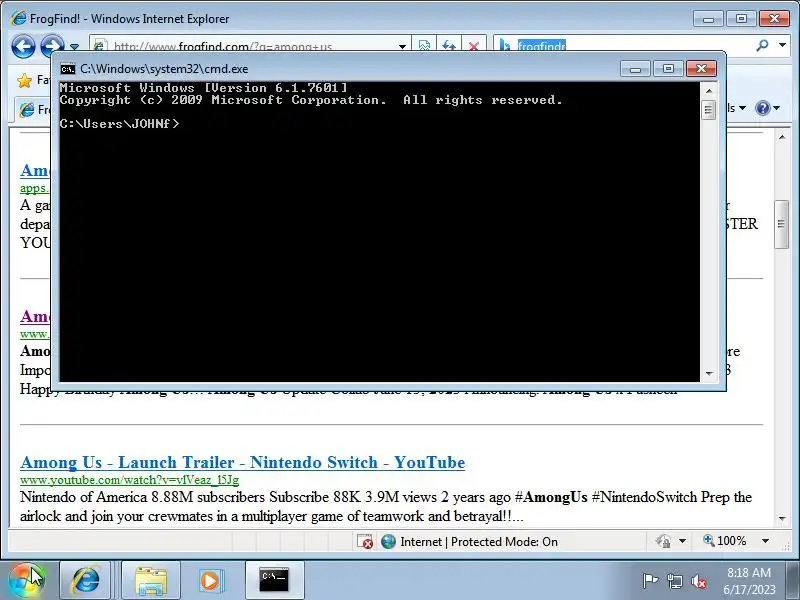Minimize the cmd.exe window
The image size is (800, 600).
[635, 68]
